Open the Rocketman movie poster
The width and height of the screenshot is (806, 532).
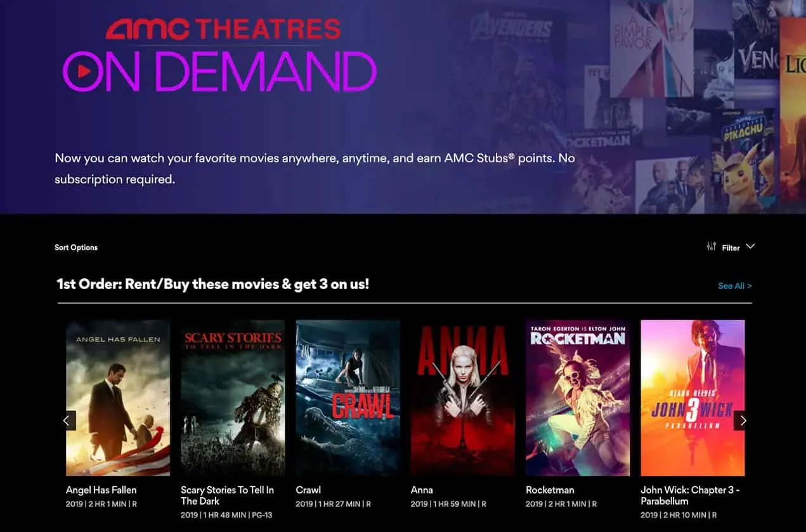point(578,398)
